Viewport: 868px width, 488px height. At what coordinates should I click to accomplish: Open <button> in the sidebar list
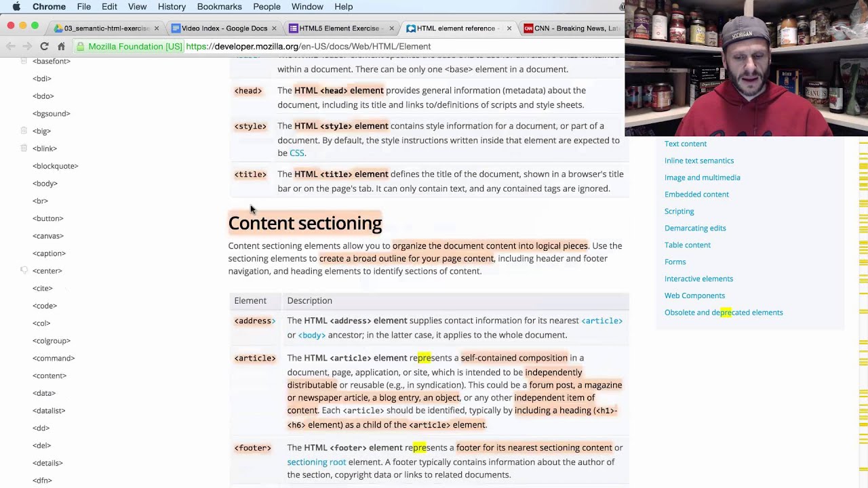pyautogui.click(x=47, y=218)
